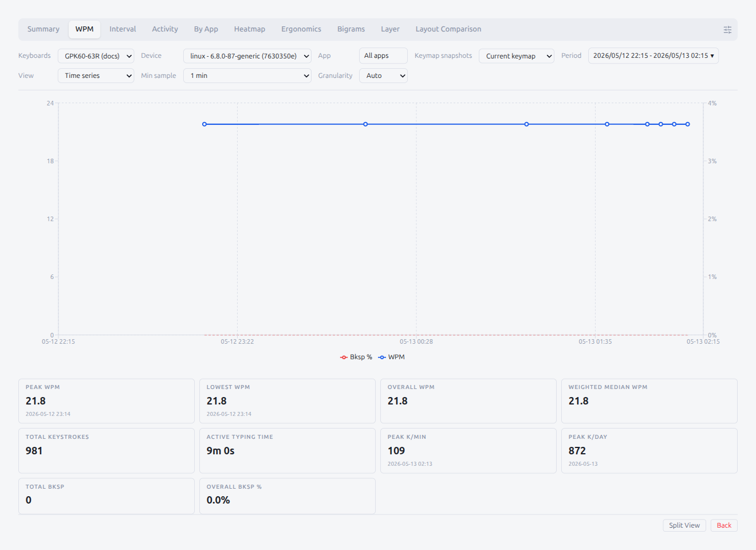
Task: Open the Period date range picker
Action: click(x=653, y=56)
